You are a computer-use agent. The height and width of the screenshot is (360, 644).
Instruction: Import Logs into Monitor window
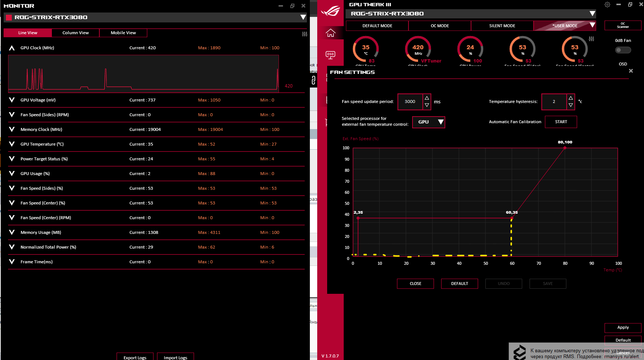[x=176, y=357]
